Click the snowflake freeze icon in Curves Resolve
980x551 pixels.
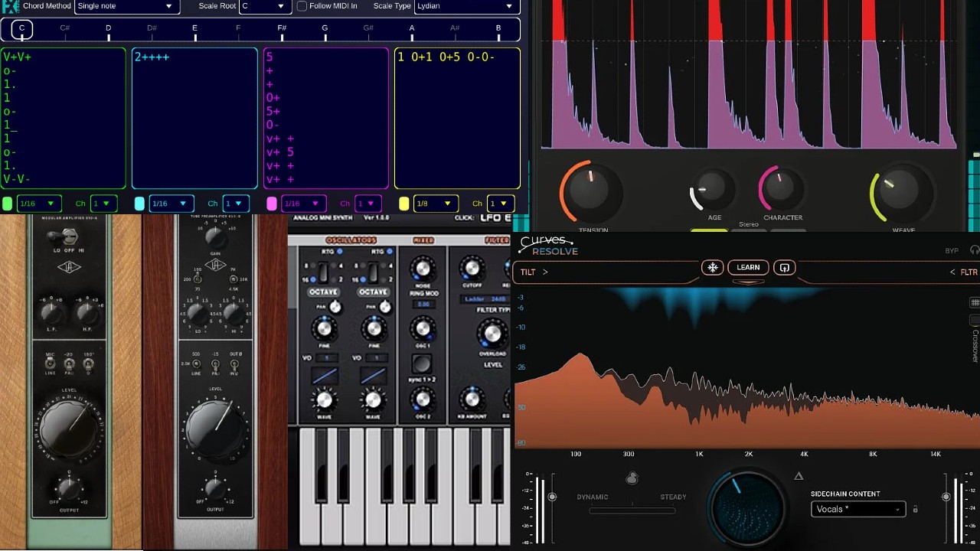click(713, 267)
